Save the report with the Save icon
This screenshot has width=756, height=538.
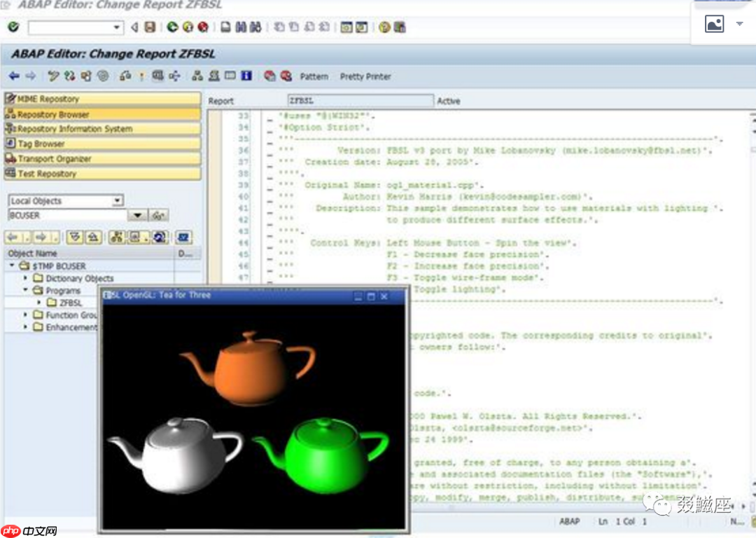tap(149, 27)
